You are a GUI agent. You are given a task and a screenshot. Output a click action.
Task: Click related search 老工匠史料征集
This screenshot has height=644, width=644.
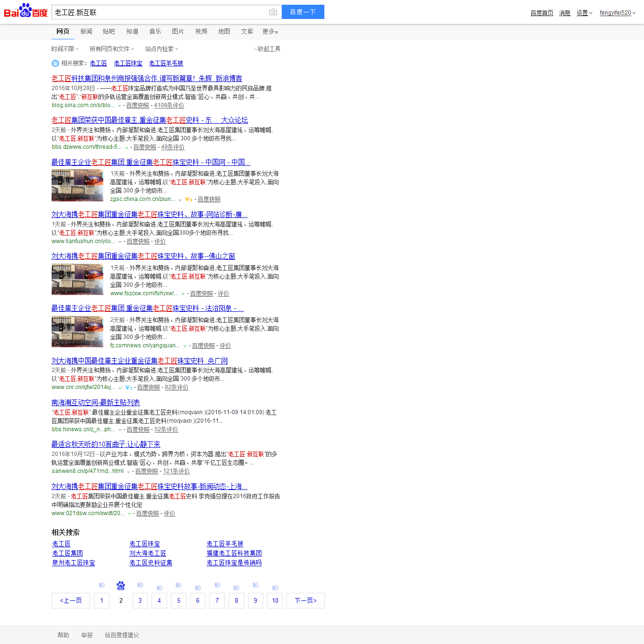coord(151,563)
